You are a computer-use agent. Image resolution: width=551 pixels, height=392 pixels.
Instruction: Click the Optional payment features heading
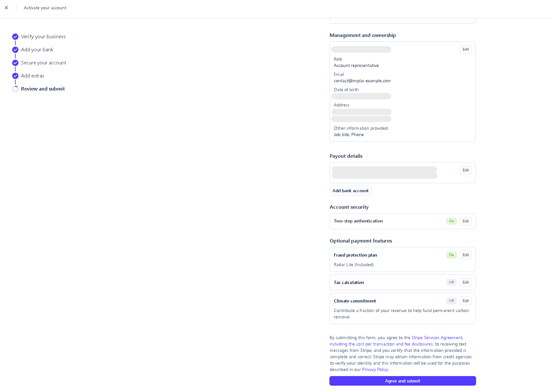click(361, 241)
